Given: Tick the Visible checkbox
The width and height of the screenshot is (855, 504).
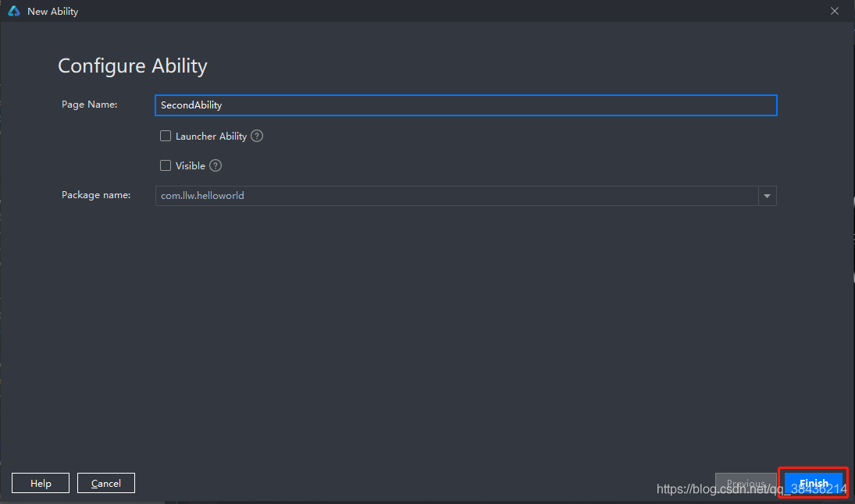Looking at the screenshot, I should (166, 165).
